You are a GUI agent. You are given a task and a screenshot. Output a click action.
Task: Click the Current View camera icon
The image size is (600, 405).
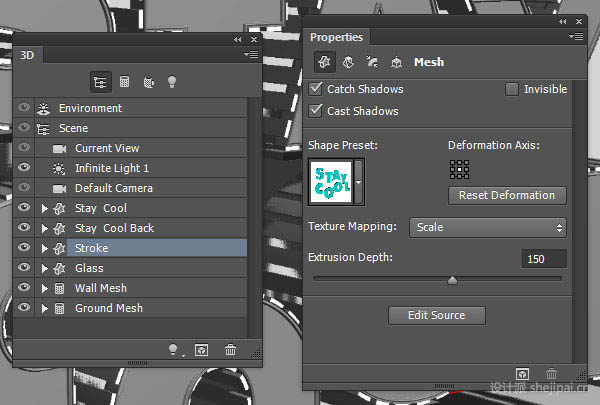tap(59, 149)
